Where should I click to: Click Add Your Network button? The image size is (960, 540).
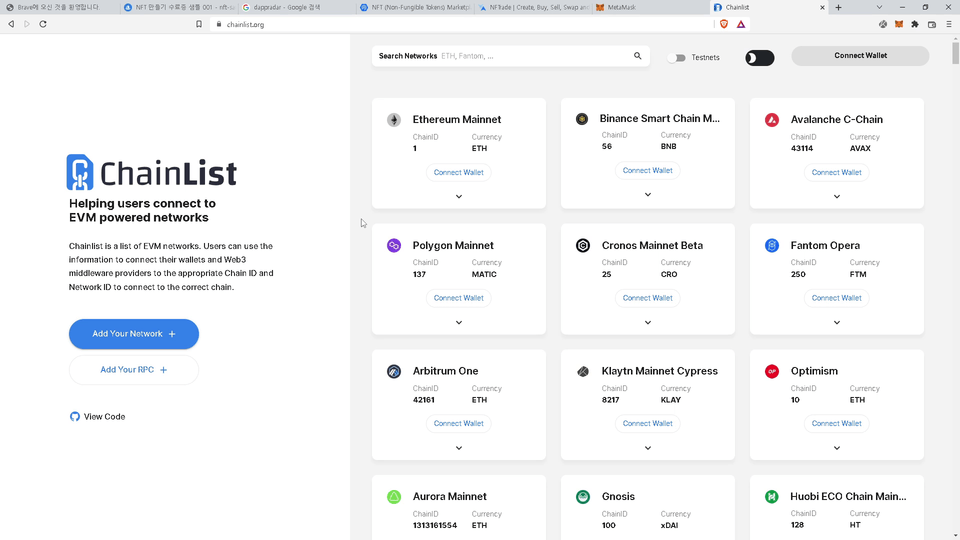133,334
